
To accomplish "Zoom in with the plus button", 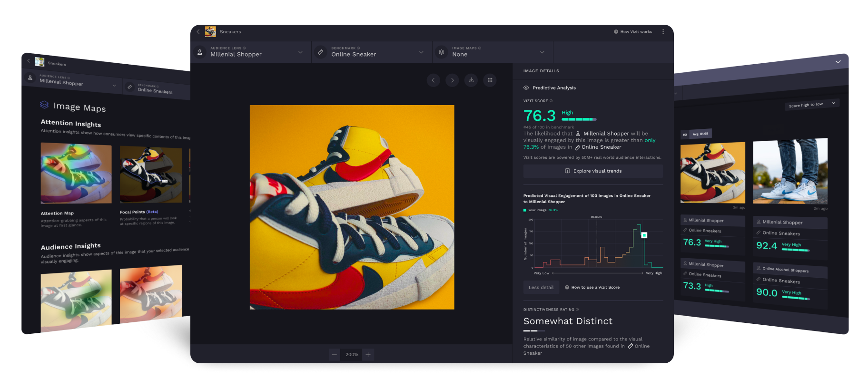I will 368,355.
